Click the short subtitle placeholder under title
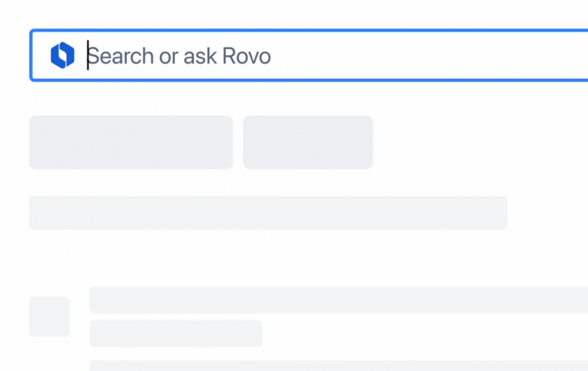This screenshot has width=588, height=371. coord(176,334)
